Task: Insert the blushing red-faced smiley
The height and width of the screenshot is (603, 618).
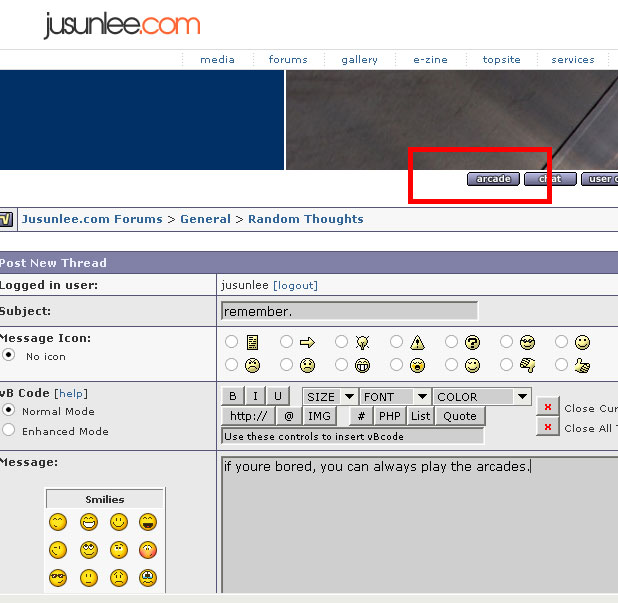Action: [148, 550]
